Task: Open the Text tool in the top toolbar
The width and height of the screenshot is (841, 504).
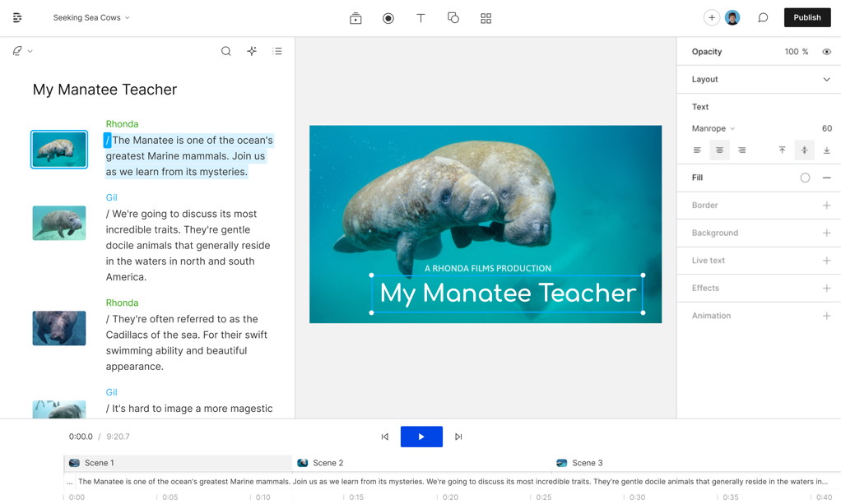Action: point(420,17)
